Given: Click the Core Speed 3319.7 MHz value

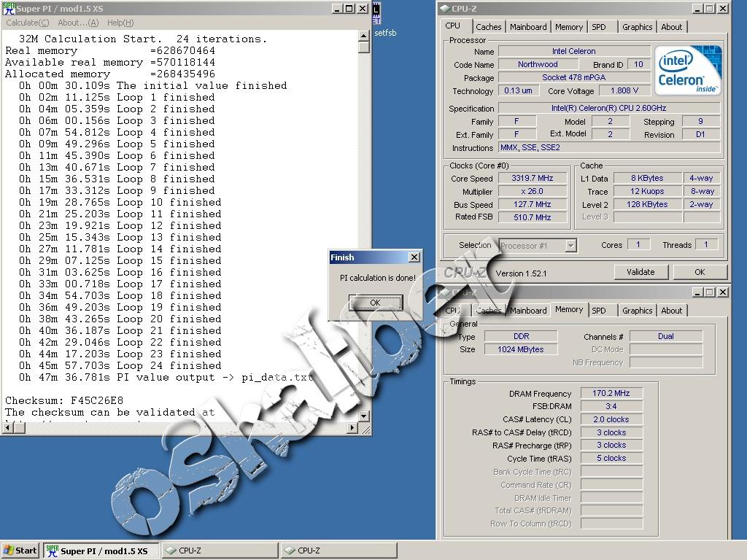Looking at the screenshot, I should [x=533, y=178].
